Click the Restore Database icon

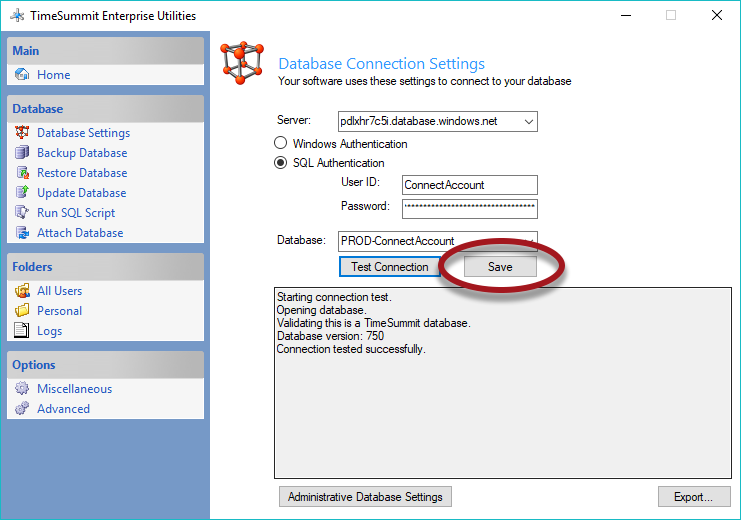[x=22, y=173]
